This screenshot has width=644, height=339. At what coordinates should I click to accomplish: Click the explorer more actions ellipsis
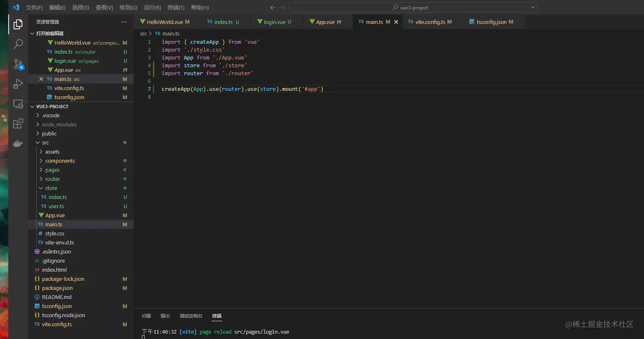coord(124,22)
